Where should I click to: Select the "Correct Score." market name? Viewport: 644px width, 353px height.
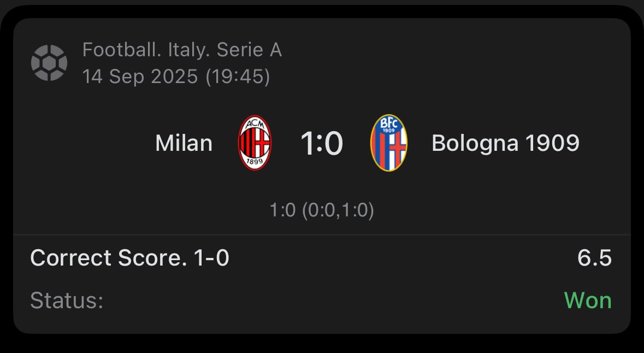(109, 258)
